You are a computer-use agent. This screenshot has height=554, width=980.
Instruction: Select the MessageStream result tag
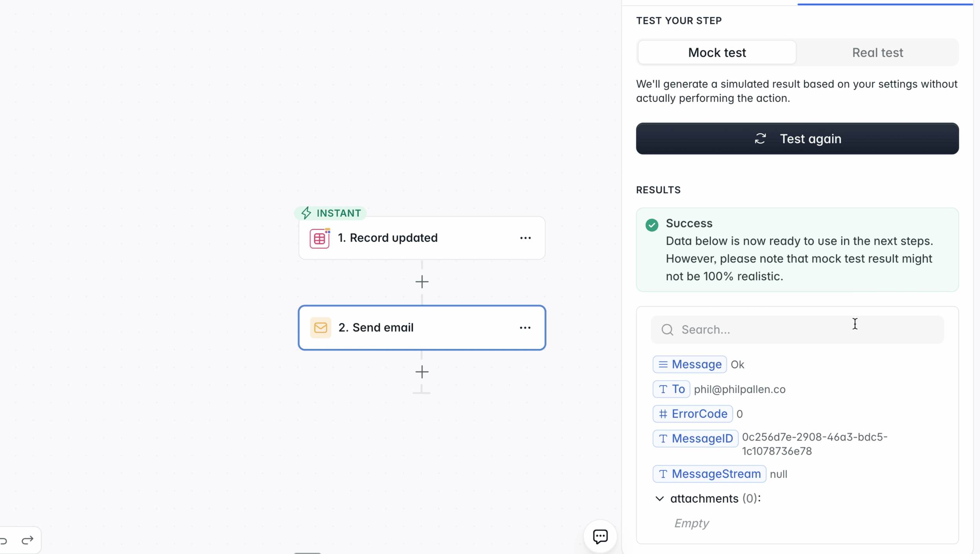click(x=710, y=474)
